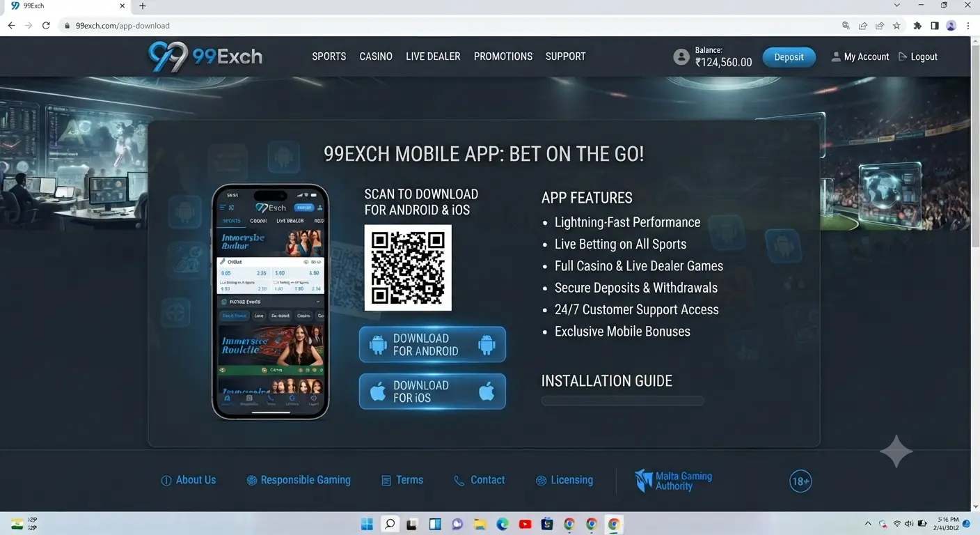This screenshot has height=535, width=980.
Task: Open the Terms footer link
Action: click(402, 480)
